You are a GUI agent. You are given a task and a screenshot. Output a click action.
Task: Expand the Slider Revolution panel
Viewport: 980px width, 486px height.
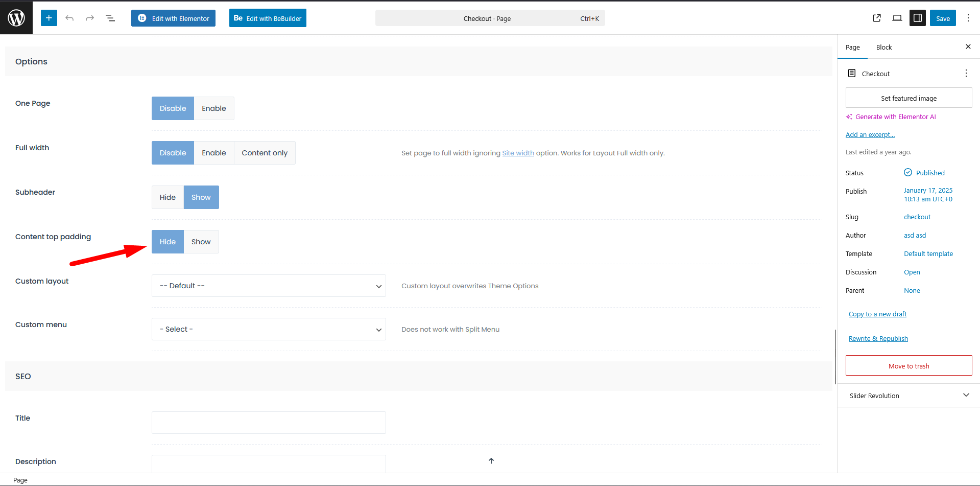pyautogui.click(x=909, y=396)
